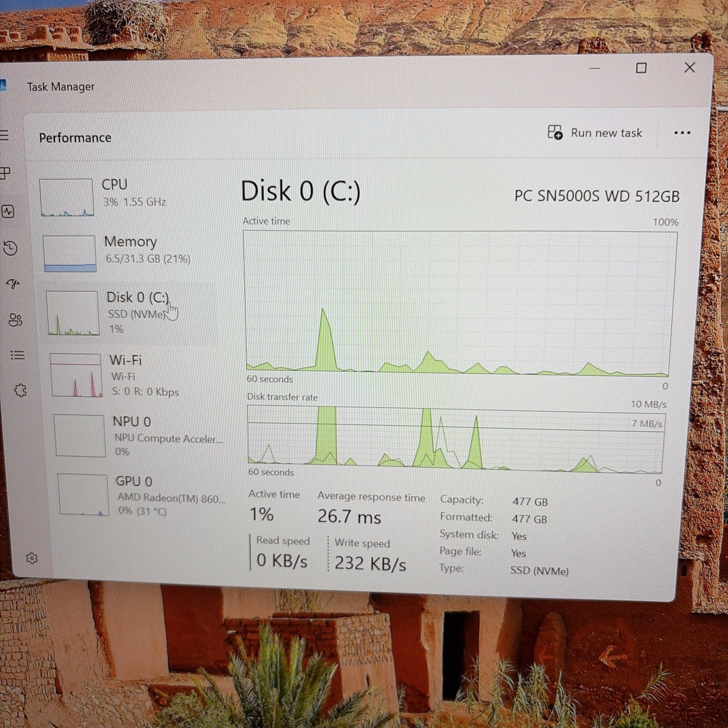Screen dimensions: 728x728
Task: Open the three-dot more options menu
Action: click(x=682, y=133)
